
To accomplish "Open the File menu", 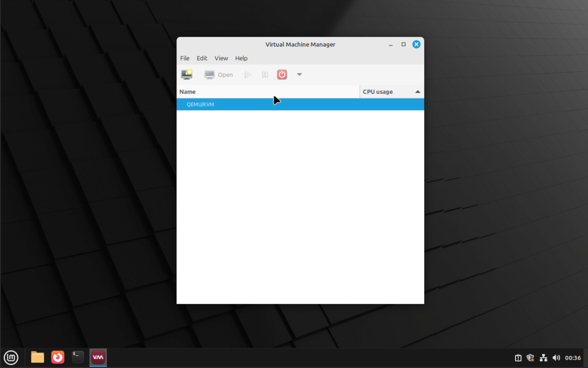I will tap(185, 58).
